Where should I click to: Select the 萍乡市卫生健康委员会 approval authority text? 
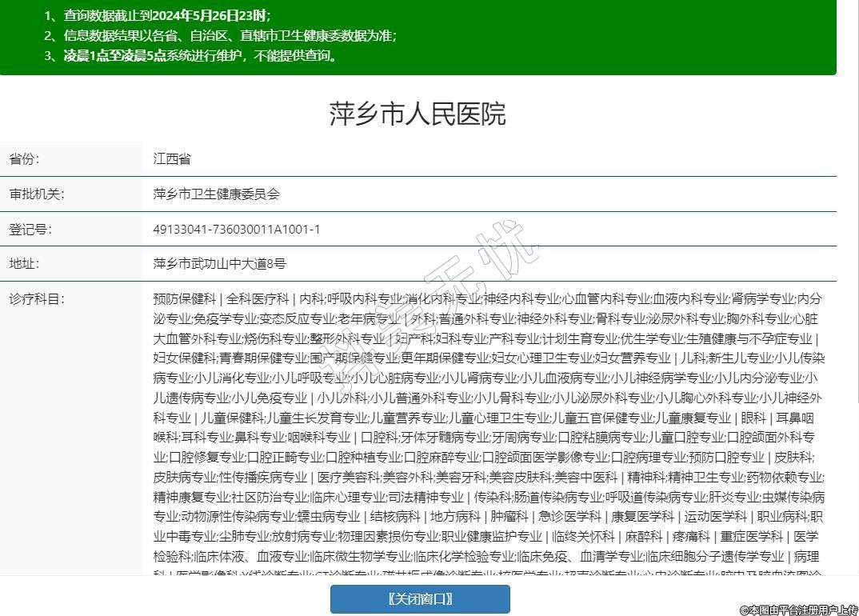[216, 194]
